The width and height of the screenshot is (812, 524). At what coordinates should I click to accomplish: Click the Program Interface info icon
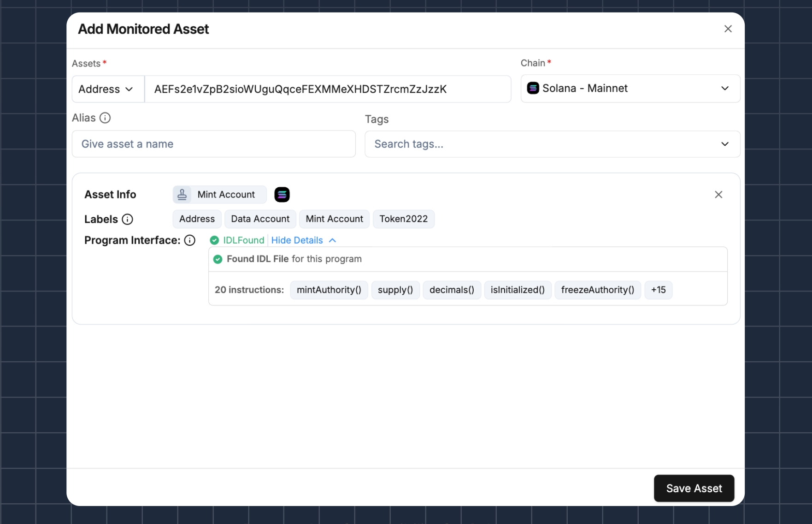(190, 240)
